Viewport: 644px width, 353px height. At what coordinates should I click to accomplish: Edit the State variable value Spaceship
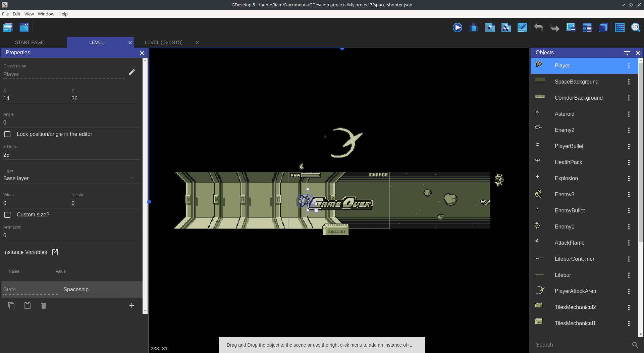tap(91, 290)
